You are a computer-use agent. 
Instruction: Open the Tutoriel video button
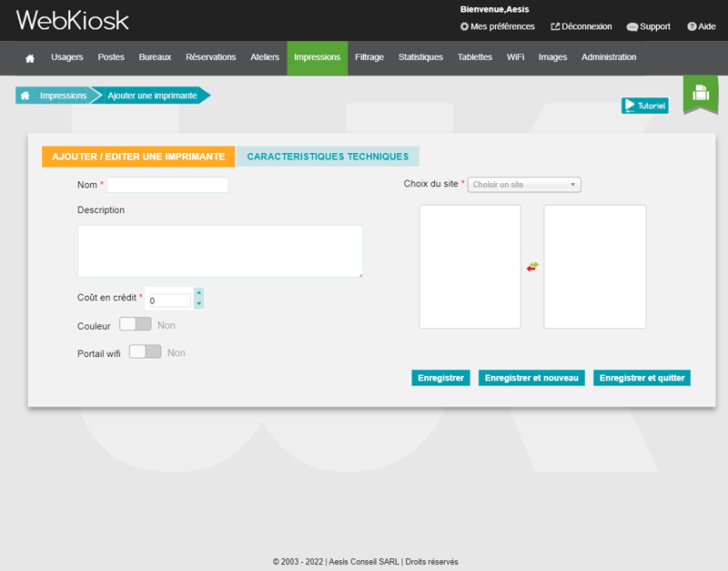click(x=645, y=106)
